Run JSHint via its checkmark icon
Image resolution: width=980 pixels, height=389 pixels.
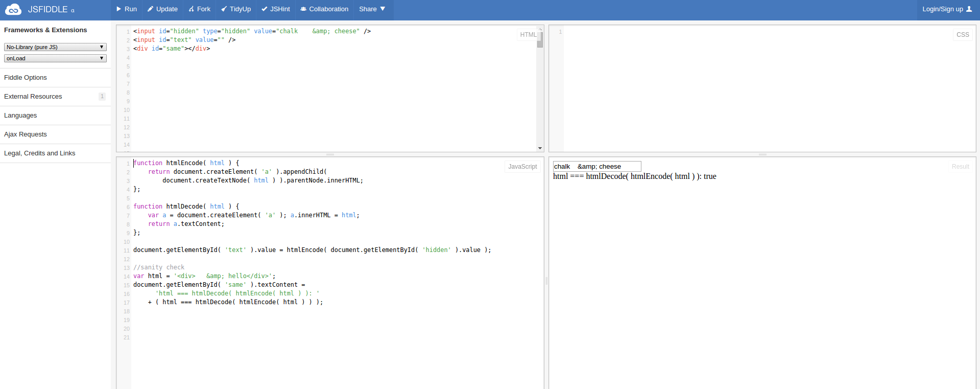264,9
